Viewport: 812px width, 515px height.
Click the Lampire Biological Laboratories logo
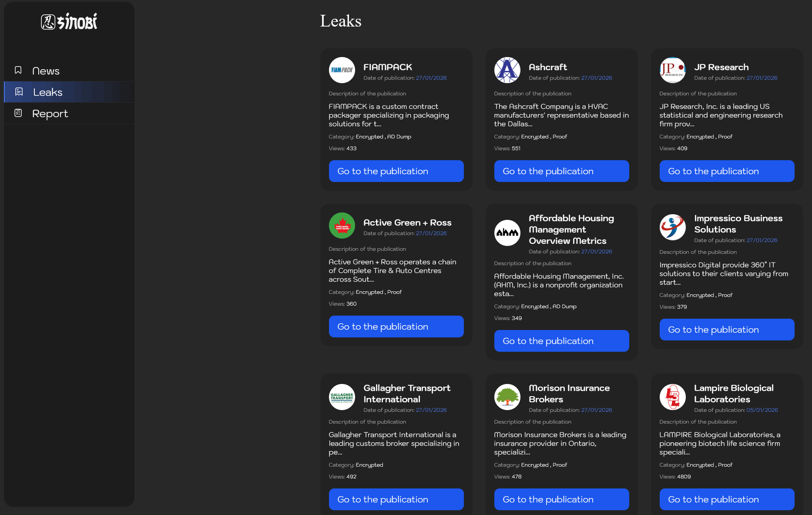tap(673, 397)
